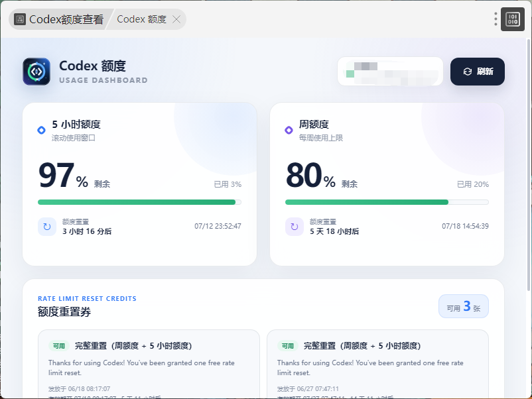
Task: Close the Codex 额度 tab
Action: [176, 19]
